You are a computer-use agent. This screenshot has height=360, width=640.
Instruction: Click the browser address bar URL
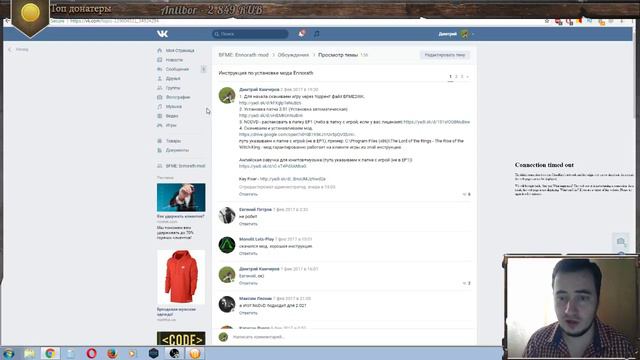tap(114, 21)
